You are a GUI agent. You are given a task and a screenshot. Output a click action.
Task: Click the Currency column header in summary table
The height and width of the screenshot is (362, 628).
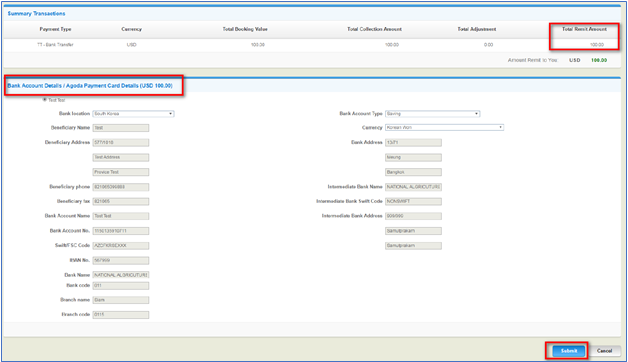click(131, 29)
